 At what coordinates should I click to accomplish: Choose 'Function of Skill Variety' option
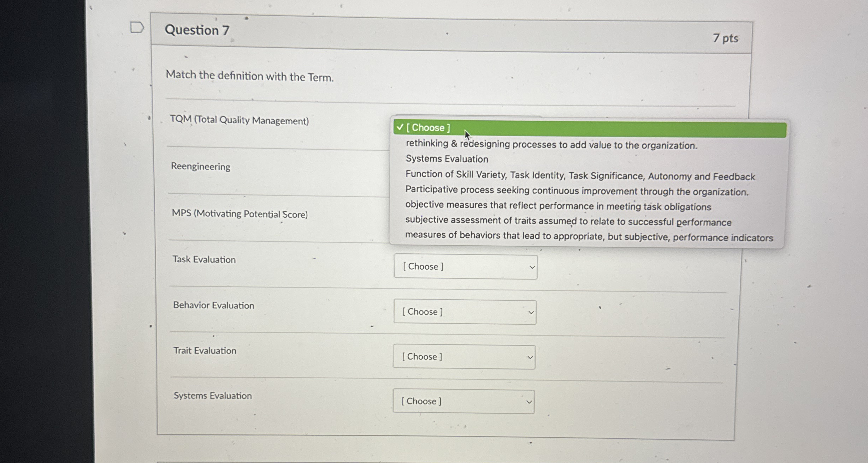(x=580, y=176)
